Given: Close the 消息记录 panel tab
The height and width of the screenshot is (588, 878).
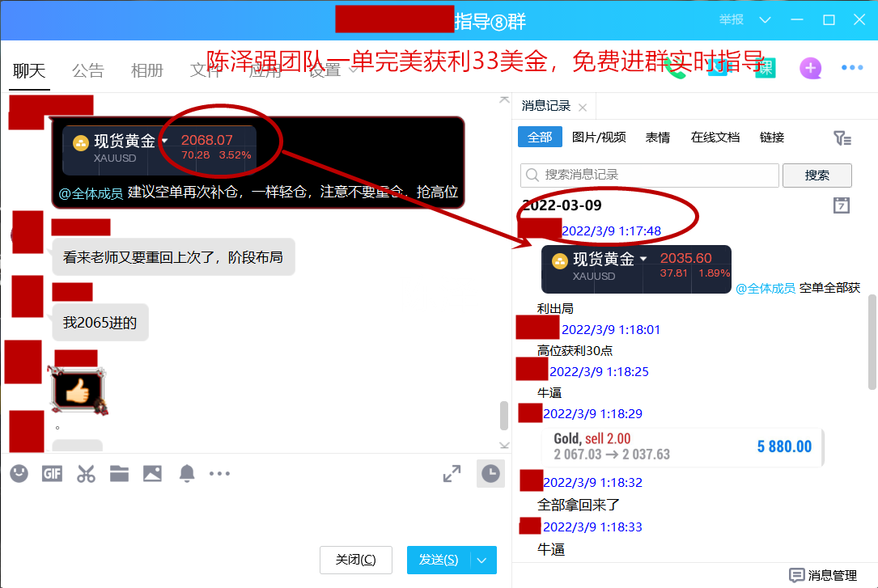Looking at the screenshot, I should click(584, 106).
